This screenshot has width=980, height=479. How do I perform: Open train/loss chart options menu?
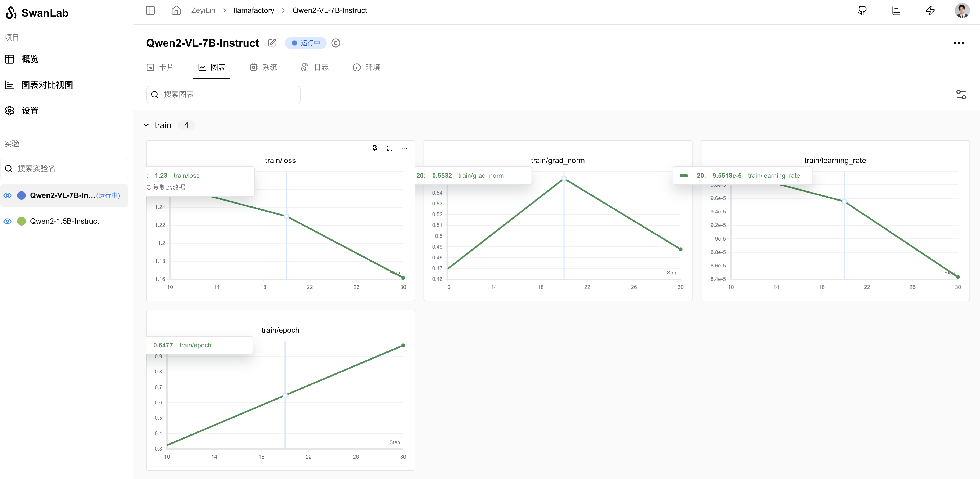(405, 148)
